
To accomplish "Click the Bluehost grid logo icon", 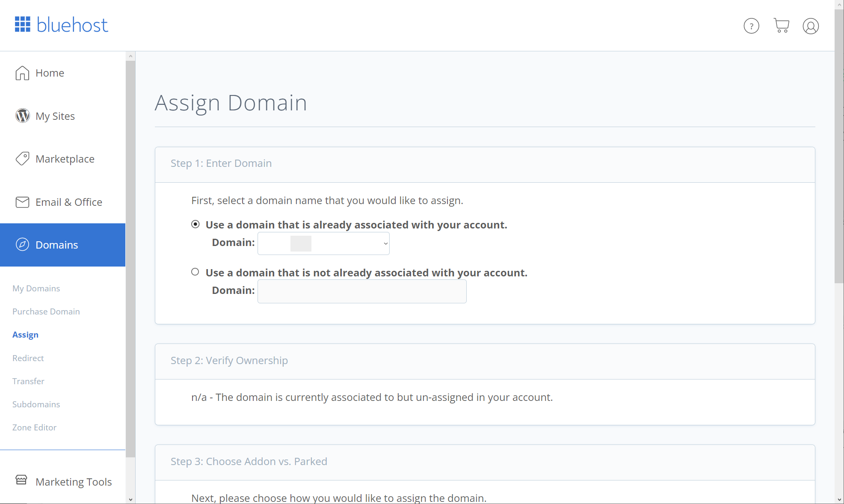I will 23,24.
